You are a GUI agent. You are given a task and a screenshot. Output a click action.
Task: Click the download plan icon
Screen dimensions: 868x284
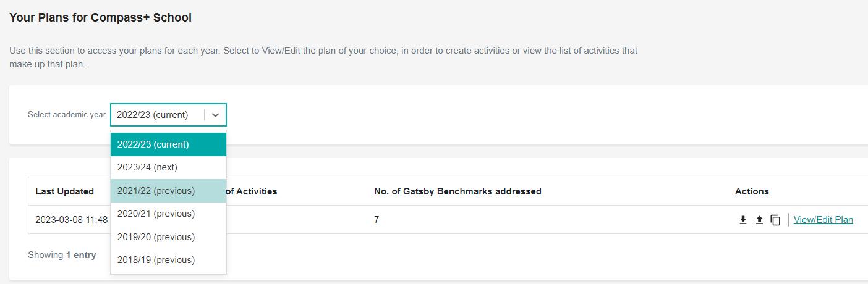click(743, 220)
